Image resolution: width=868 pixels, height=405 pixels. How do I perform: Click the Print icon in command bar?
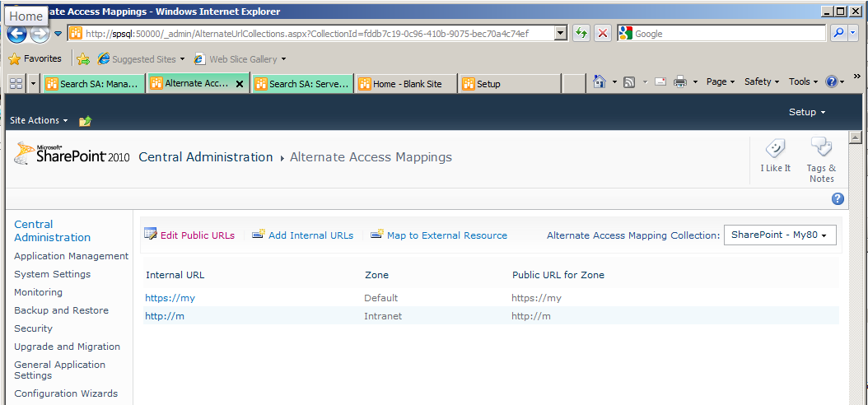(680, 81)
